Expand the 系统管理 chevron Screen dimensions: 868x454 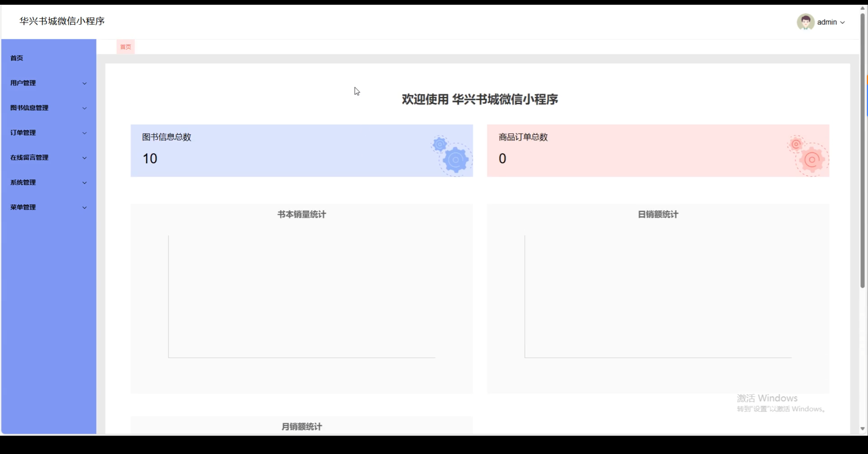pos(84,183)
